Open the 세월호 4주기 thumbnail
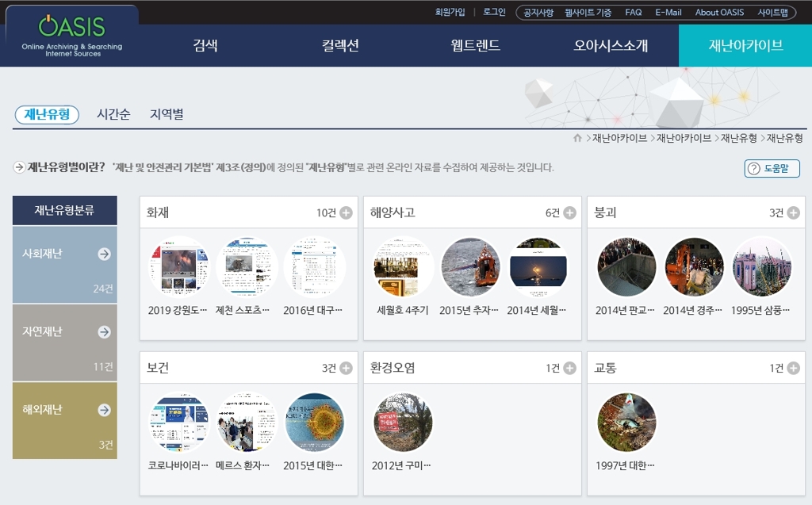Viewport: 812px width, 505px height. coord(402,267)
